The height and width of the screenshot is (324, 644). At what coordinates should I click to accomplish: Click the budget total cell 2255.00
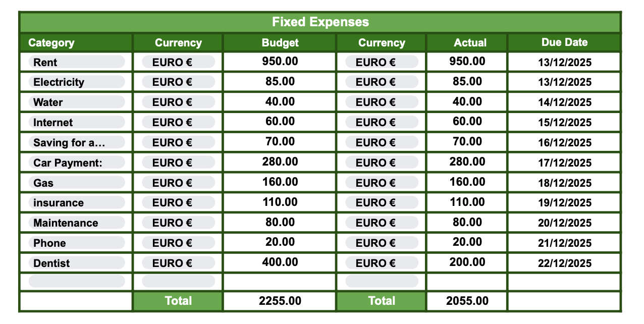pos(280,301)
